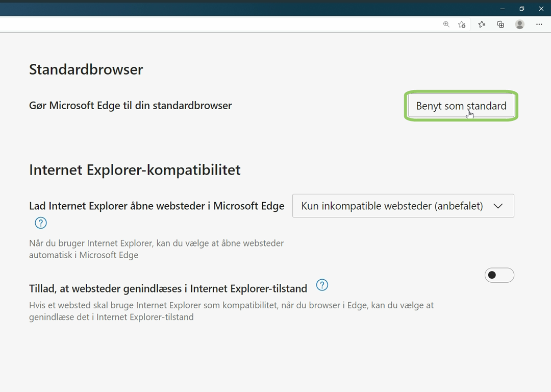Click the label Lad Internet Explorer åbne websteder
Image resolution: width=551 pixels, height=392 pixels.
point(157,206)
